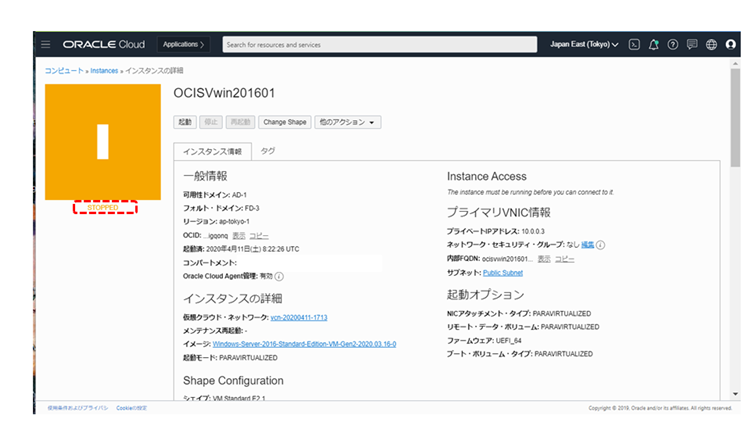The width and height of the screenshot is (750, 426).
Task: Switch to the タグ tab
Action: pyautogui.click(x=268, y=151)
